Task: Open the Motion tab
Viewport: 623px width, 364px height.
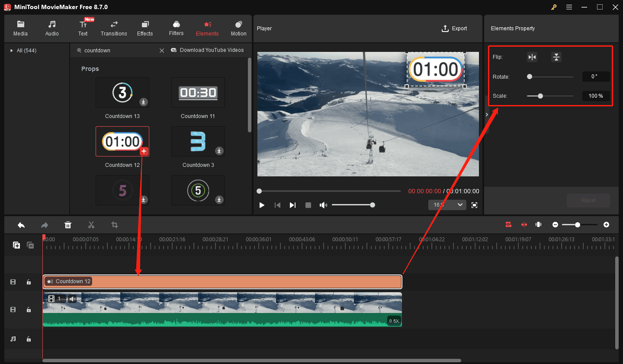Action: coord(238,29)
